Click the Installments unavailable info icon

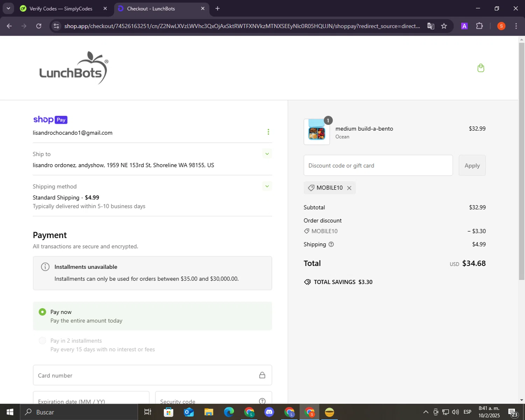point(45,267)
